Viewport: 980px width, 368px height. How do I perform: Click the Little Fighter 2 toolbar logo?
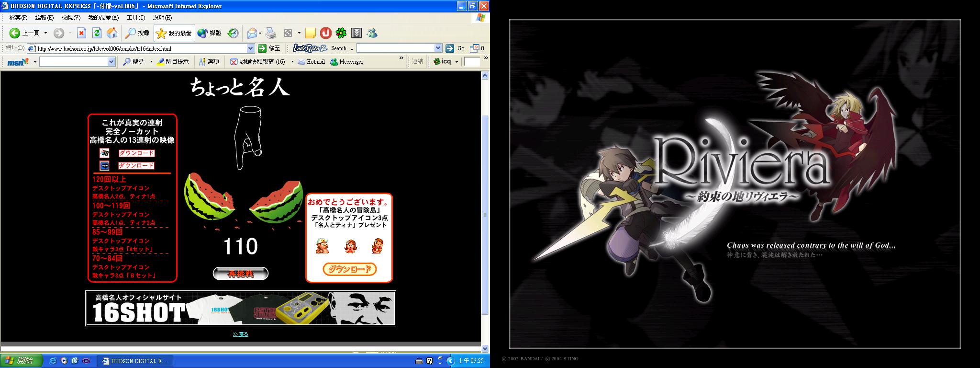(x=310, y=48)
